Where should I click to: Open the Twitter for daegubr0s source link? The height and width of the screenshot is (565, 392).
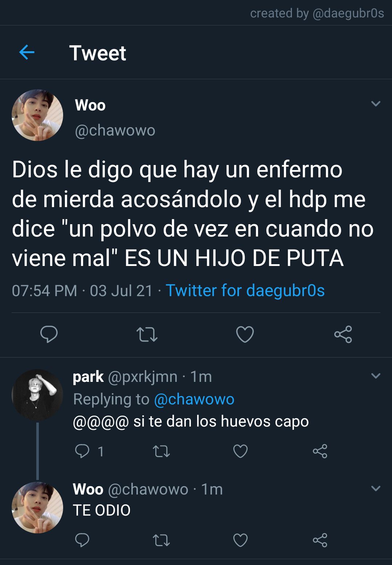tap(245, 291)
